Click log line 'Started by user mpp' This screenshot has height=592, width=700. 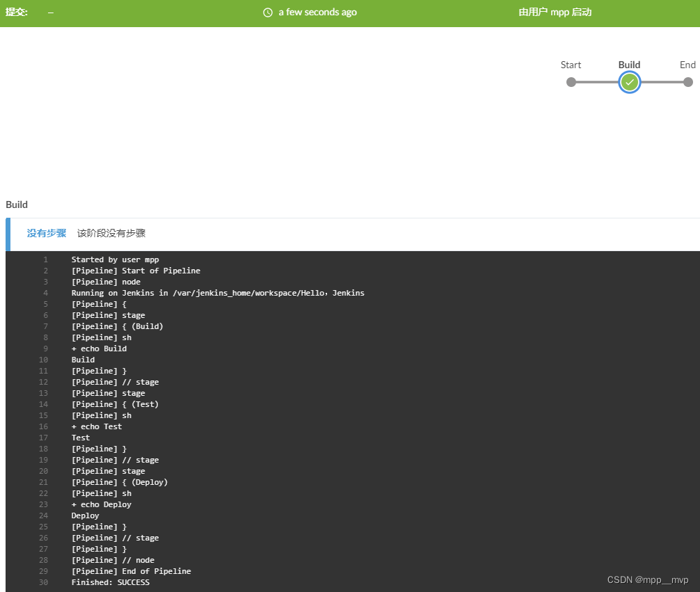coord(116,259)
